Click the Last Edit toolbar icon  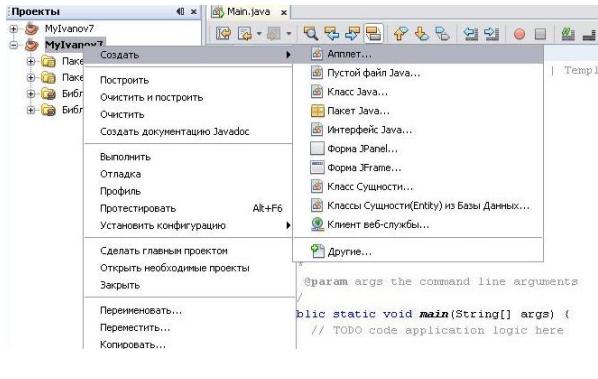pos(223,34)
